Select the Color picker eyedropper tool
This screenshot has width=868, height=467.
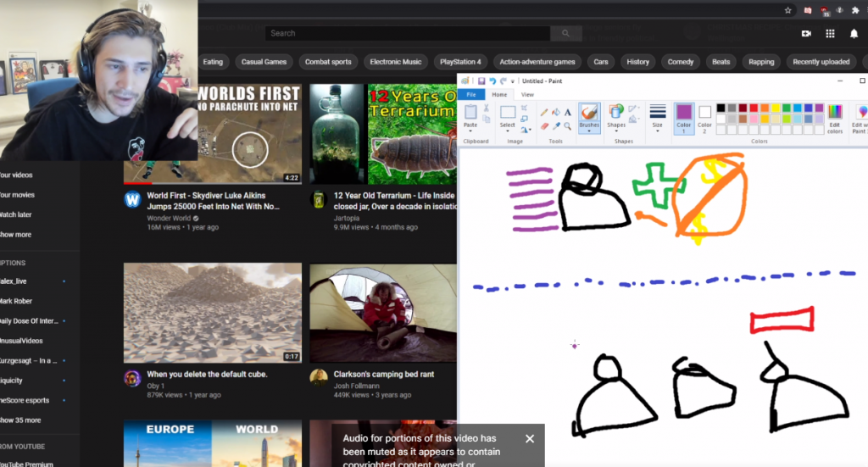[556, 126]
